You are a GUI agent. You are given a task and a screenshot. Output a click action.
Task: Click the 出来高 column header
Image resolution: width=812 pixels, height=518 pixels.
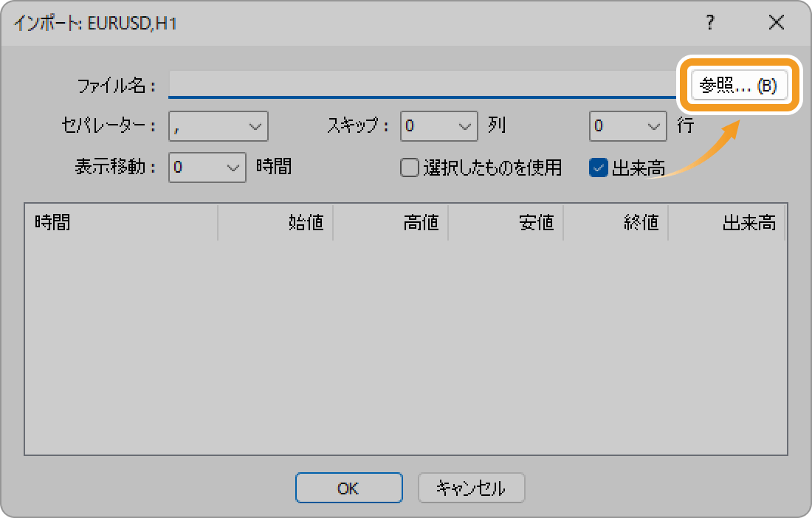tap(726, 223)
